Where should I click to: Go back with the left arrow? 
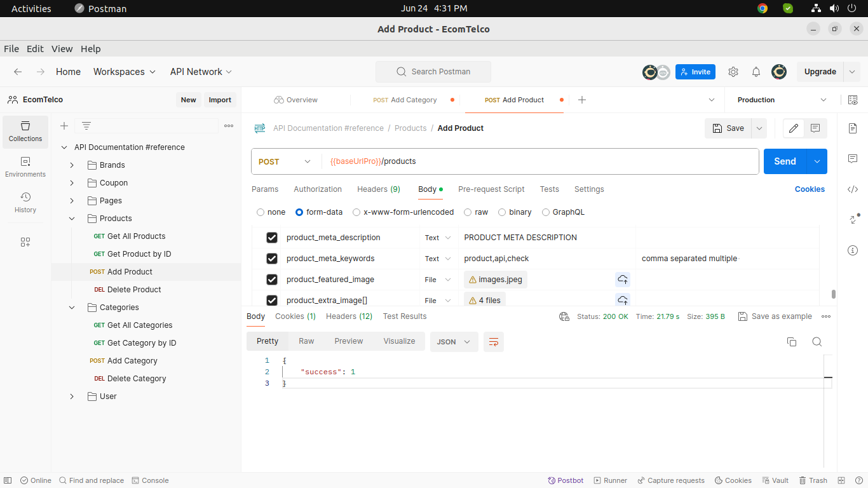pos(18,72)
